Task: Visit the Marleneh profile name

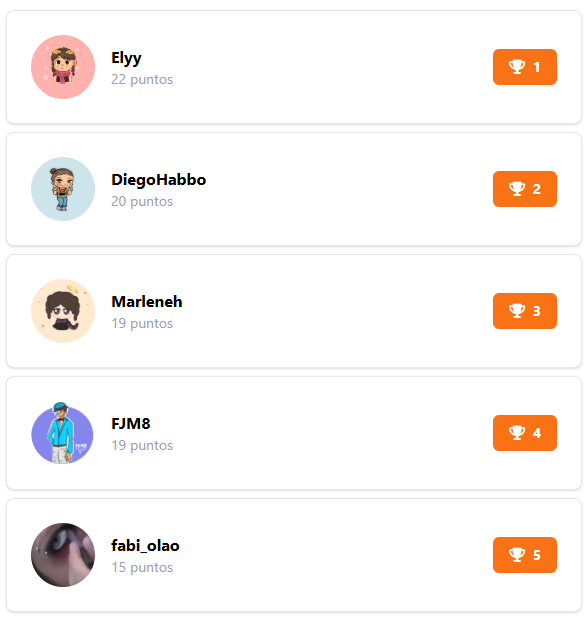Action: click(147, 301)
